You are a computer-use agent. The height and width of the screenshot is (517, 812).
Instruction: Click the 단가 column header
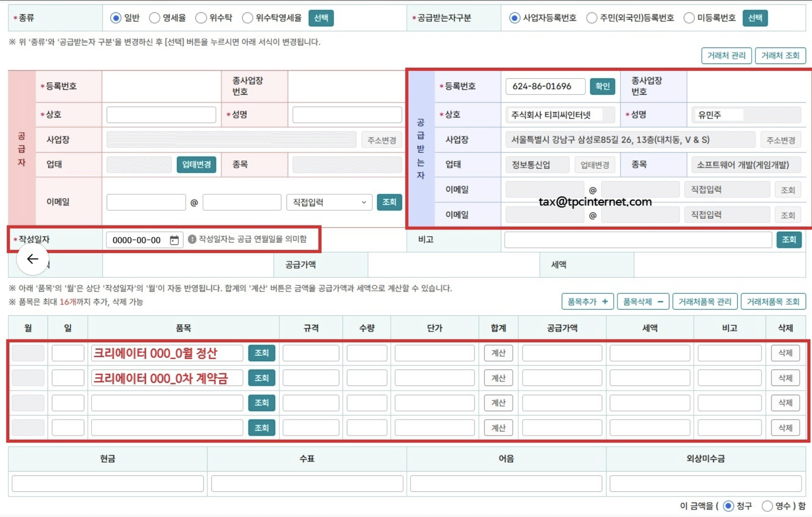[435, 328]
